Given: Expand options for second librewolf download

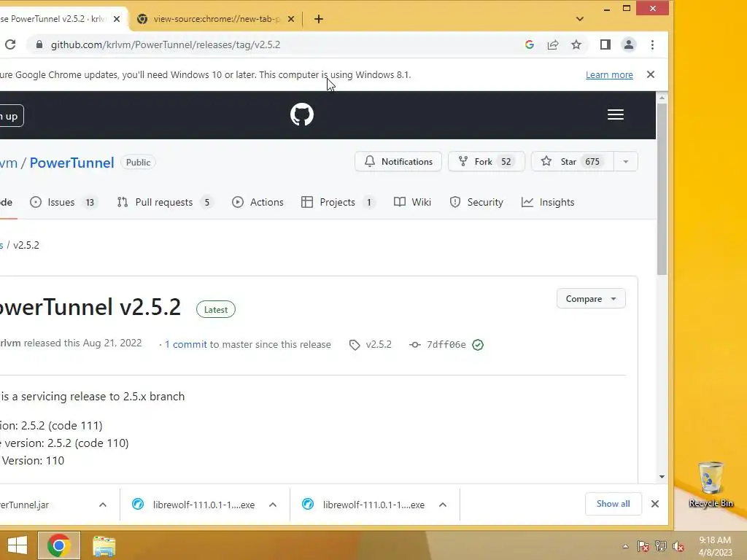Looking at the screenshot, I should 443,505.
